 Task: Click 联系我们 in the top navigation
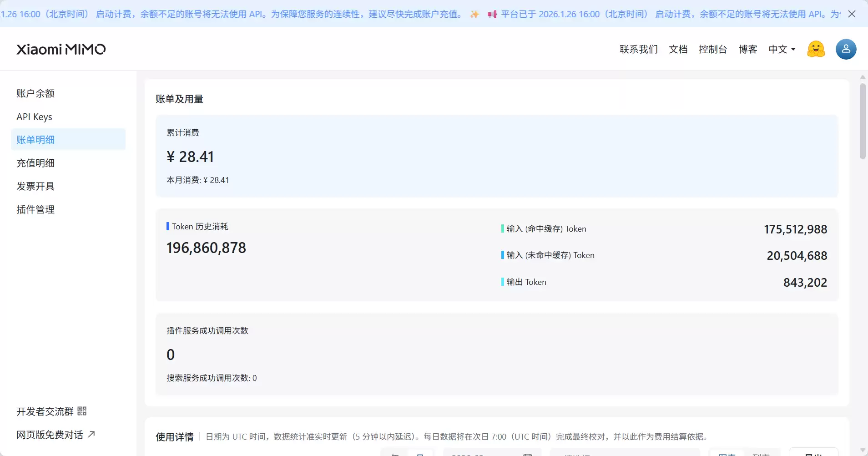point(638,49)
